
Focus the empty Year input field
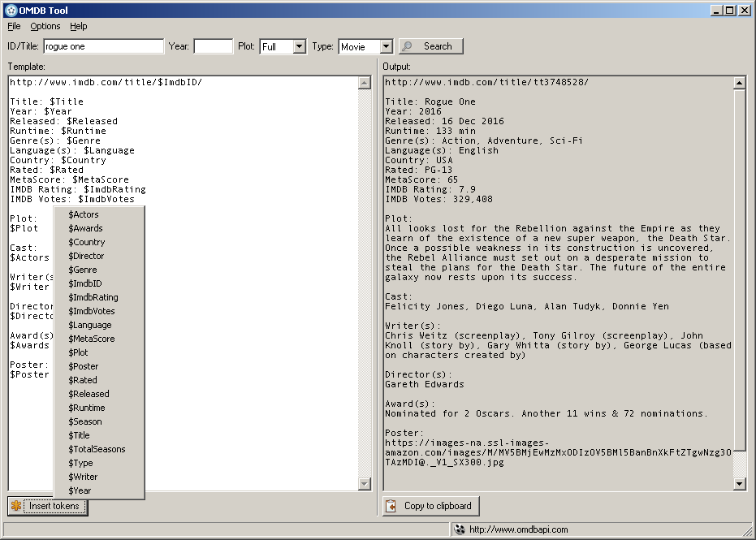213,46
